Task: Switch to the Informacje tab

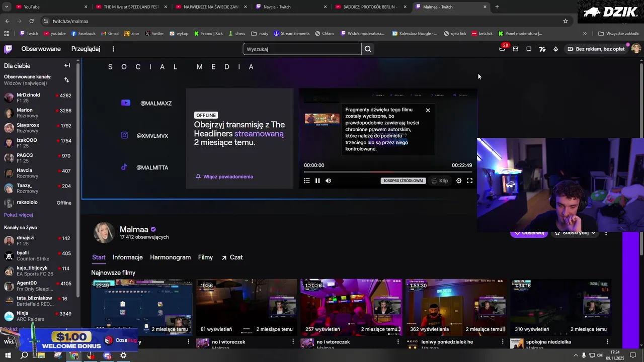Action: coord(128,257)
